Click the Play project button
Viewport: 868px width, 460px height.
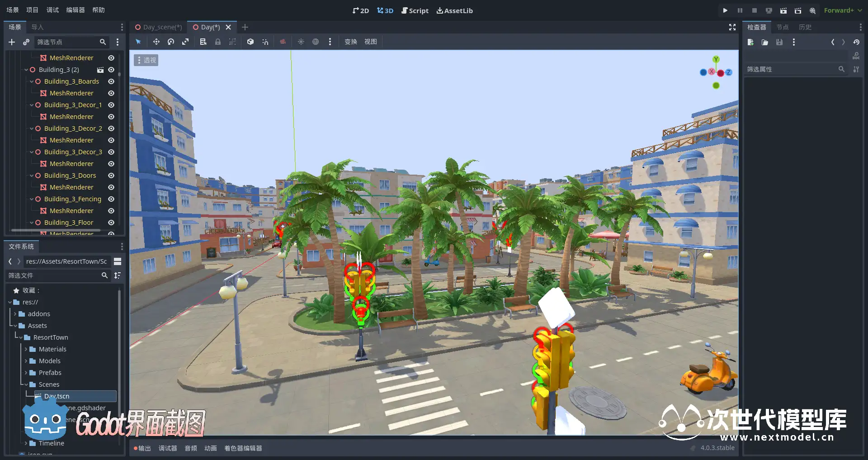(725, 10)
